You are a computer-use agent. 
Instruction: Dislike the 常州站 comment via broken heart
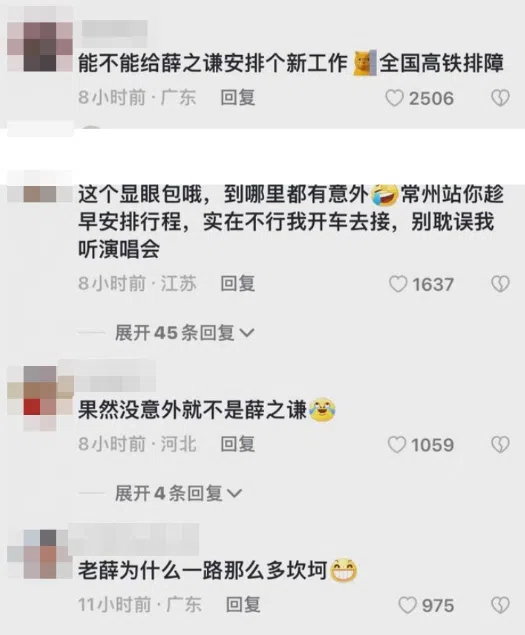click(500, 284)
